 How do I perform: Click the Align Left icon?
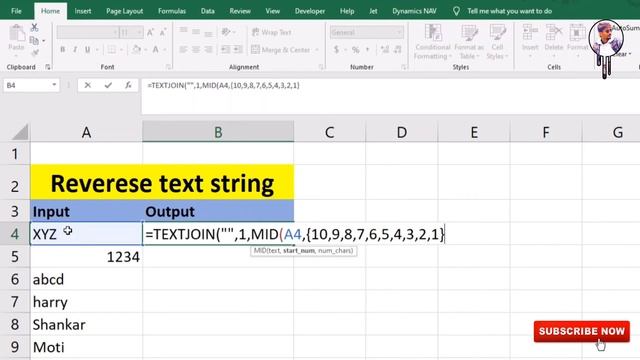tap(184, 50)
